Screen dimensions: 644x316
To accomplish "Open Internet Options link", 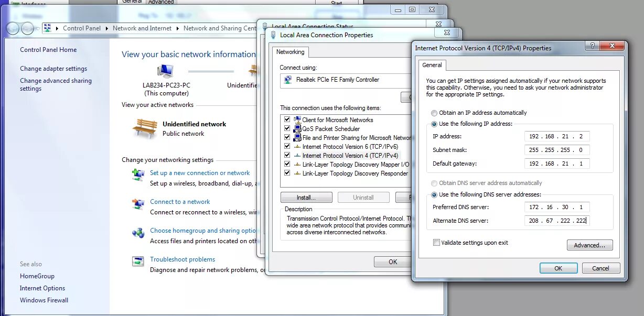I will [42, 288].
